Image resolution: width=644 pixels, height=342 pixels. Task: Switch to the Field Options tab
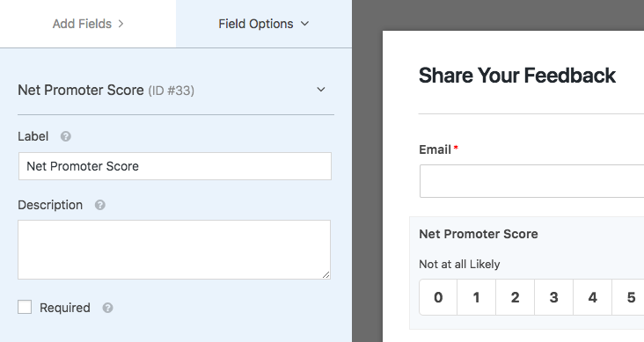coord(264,24)
